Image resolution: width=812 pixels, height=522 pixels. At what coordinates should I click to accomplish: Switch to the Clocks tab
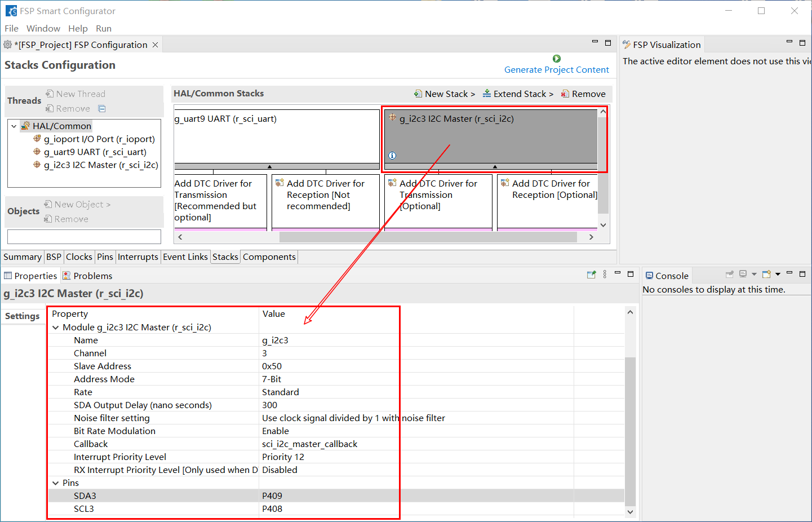coord(79,256)
